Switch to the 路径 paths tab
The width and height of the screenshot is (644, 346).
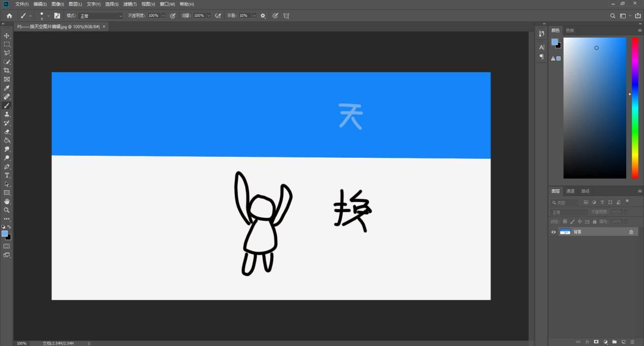coord(586,191)
